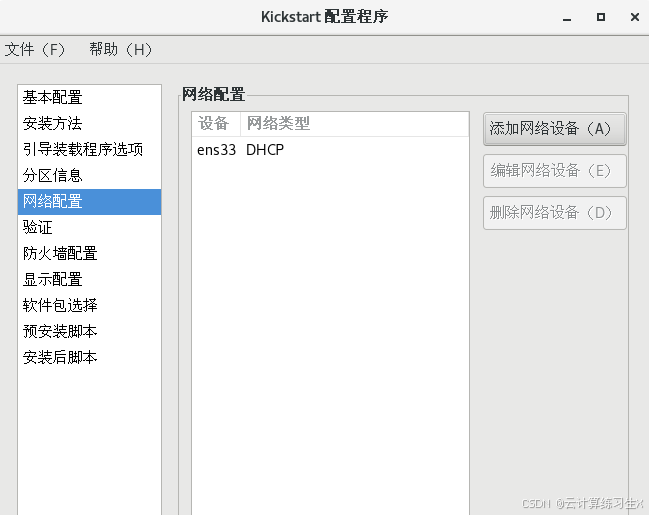
Task: Click the 网络类型 column header
Action: point(355,124)
